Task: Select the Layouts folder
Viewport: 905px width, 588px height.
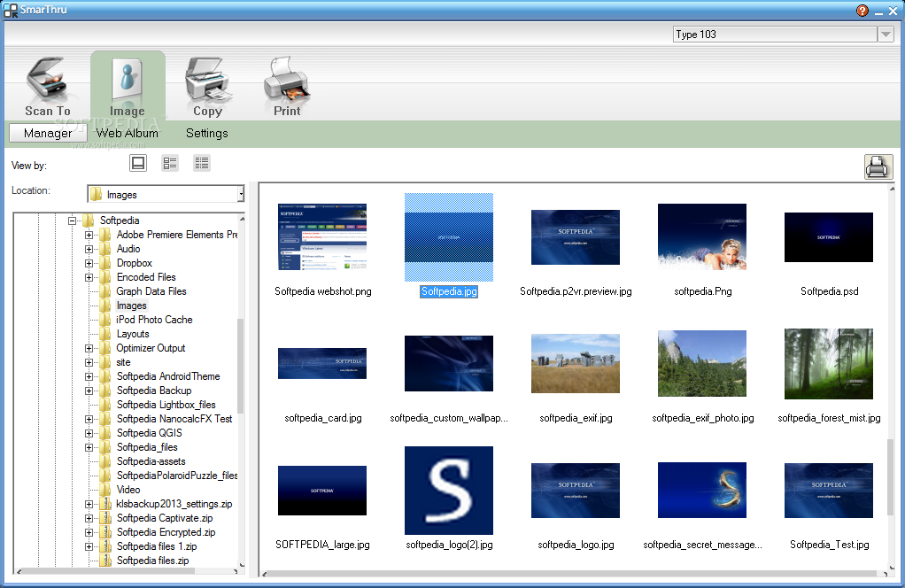Action: click(x=133, y=334)
